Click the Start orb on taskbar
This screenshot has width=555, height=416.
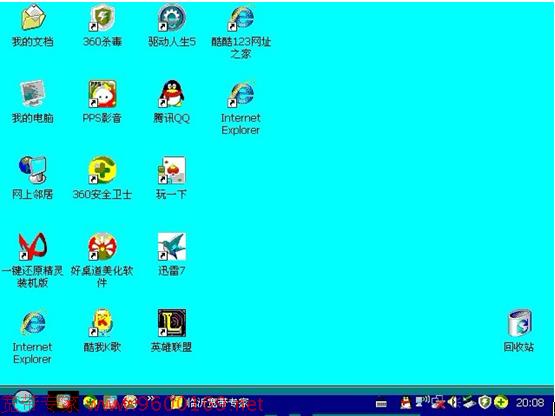[23, 402]
